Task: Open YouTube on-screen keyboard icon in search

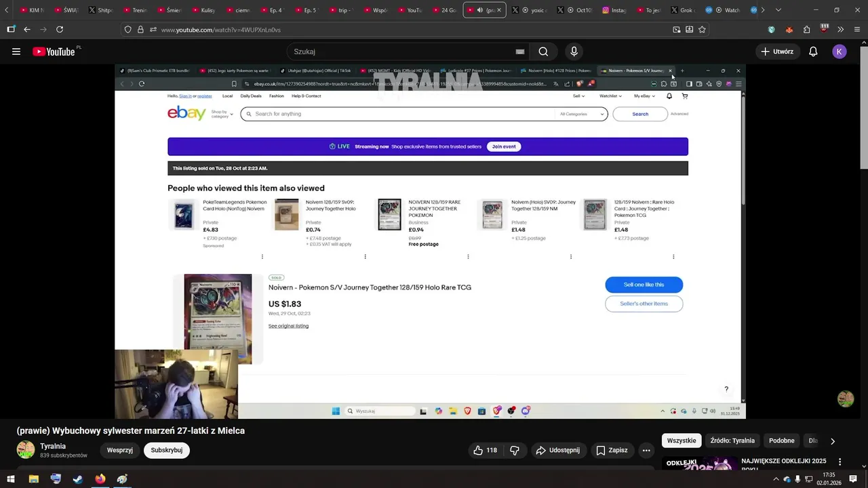Action: coord(520,52)
